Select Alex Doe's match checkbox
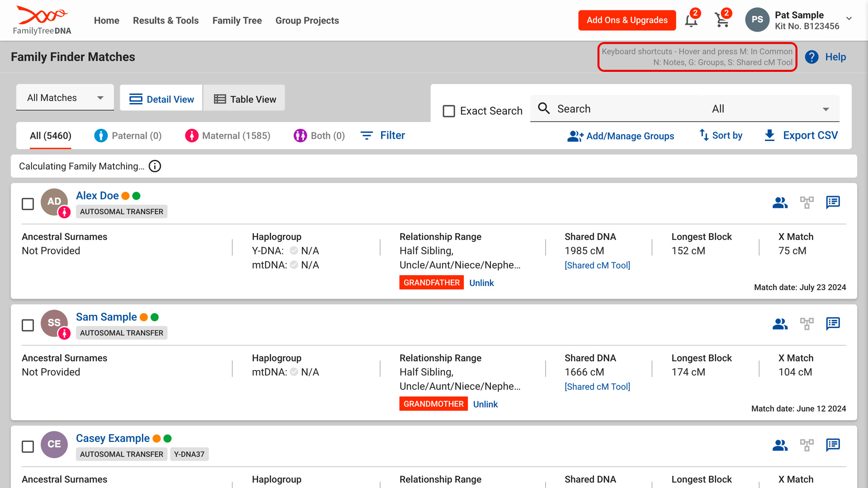The height and width of the screenshot is (488, 868). (28, 204)
